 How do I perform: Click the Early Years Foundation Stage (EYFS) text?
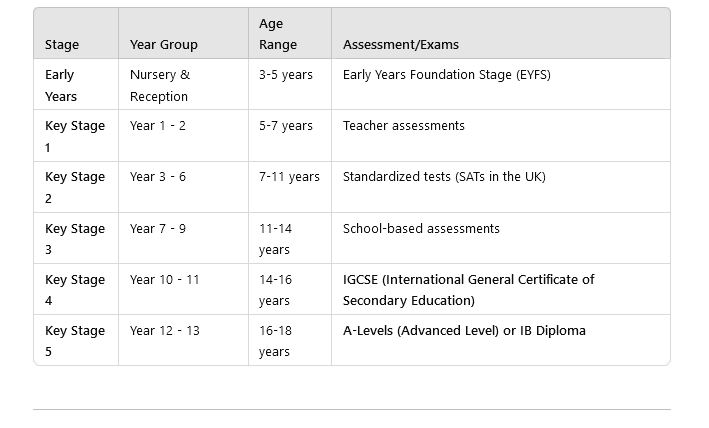tap(446, 75)
